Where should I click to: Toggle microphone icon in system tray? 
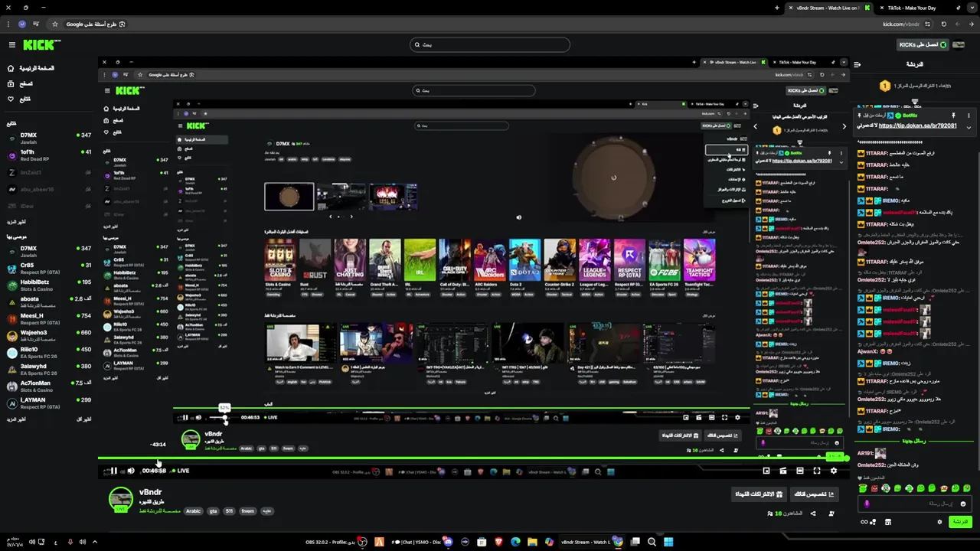(x=70, y=542)
